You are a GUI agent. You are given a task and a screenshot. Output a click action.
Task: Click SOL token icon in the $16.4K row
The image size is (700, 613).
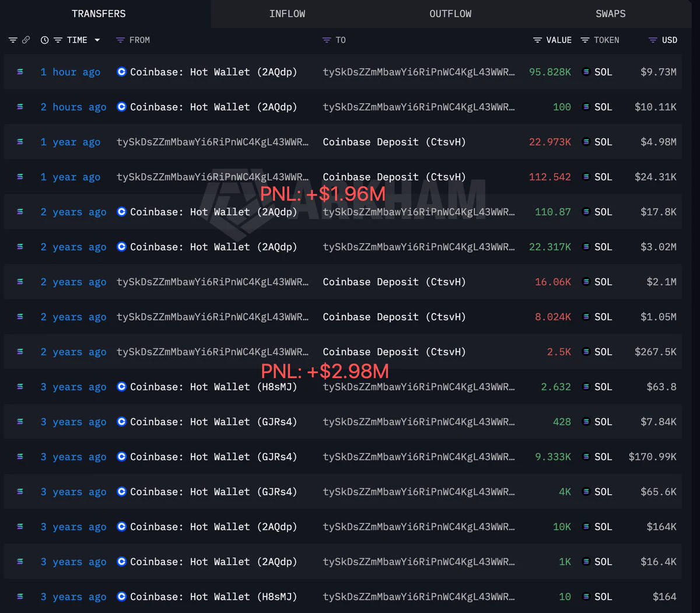click(x=586, y=562)
